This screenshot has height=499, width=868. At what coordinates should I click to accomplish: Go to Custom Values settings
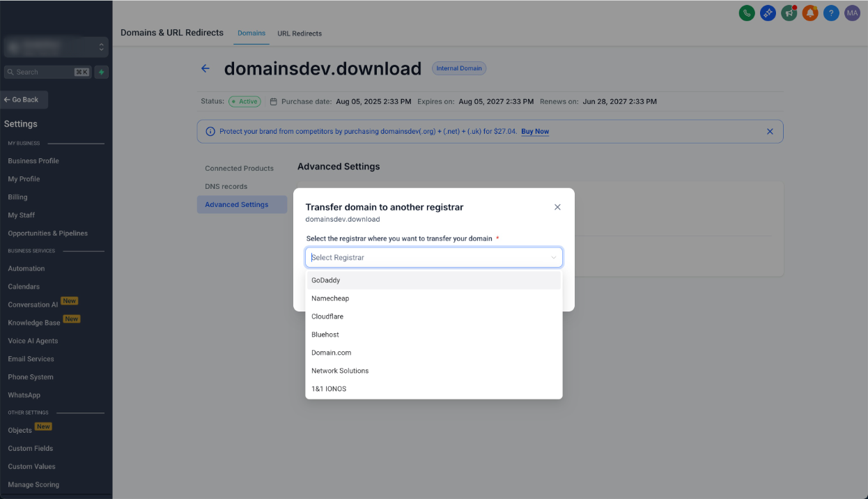[31, 466]
